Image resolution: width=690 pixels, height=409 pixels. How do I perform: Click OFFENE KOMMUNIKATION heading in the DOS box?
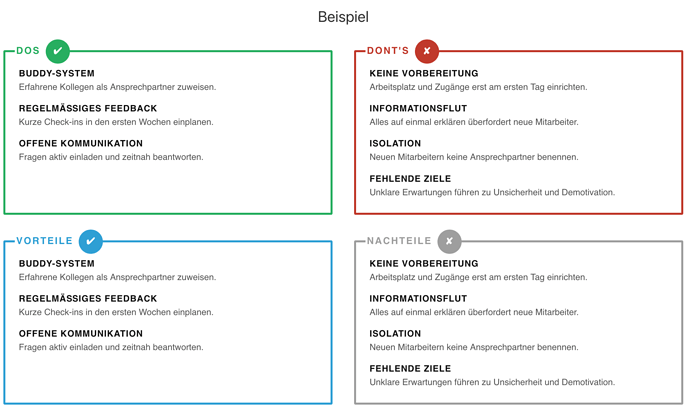(81, 143)
